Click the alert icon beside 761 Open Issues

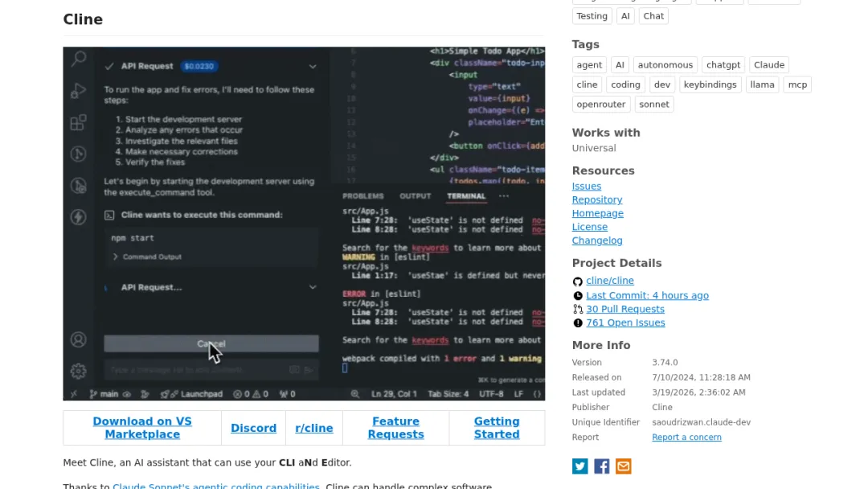click(x=577, y=323)
